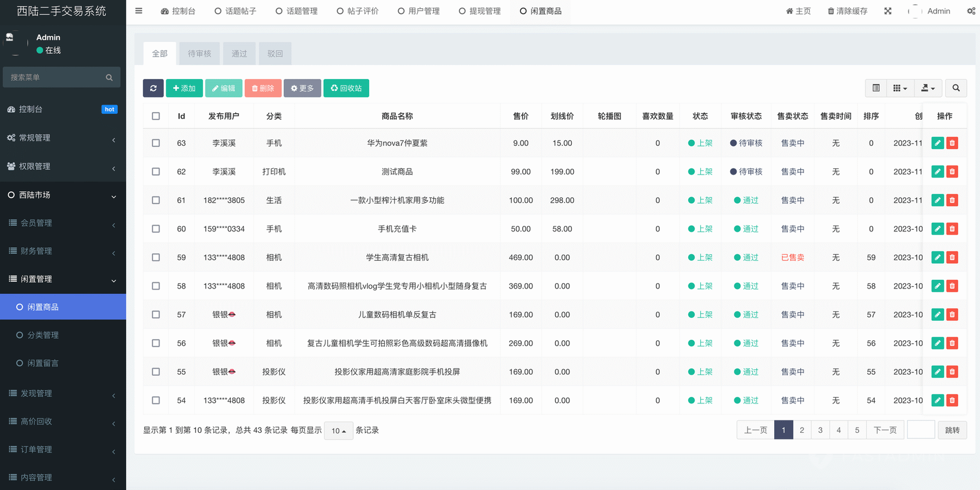Switch table to card view icon
Viewport: 980px width, 490px height.
tap(875, 88)
